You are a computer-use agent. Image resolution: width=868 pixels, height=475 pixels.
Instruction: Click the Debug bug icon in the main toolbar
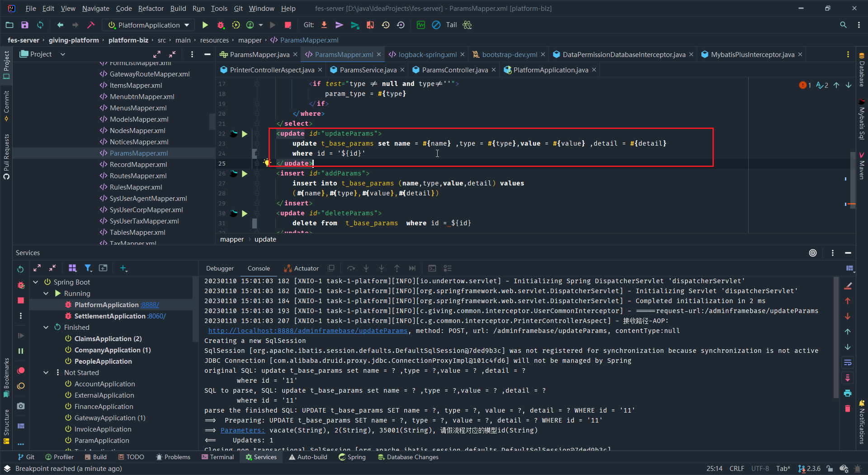tap(221, 25)
